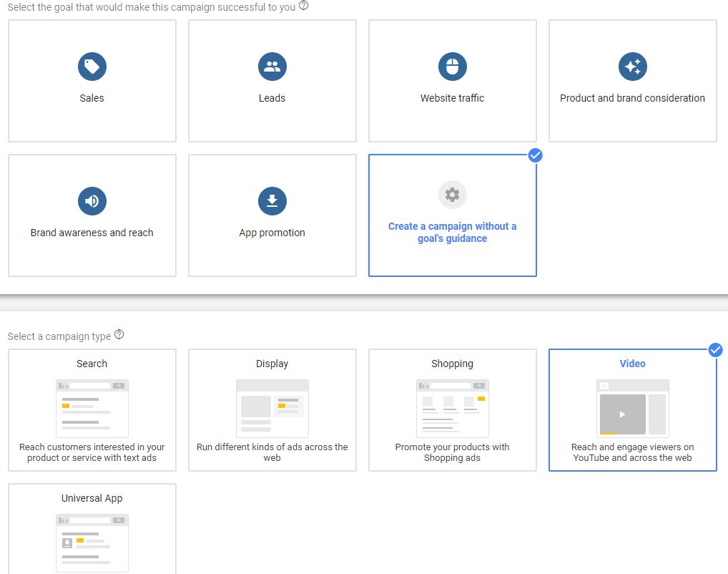
Task: Select the Sales goal label
Action: tap(92, 98)
